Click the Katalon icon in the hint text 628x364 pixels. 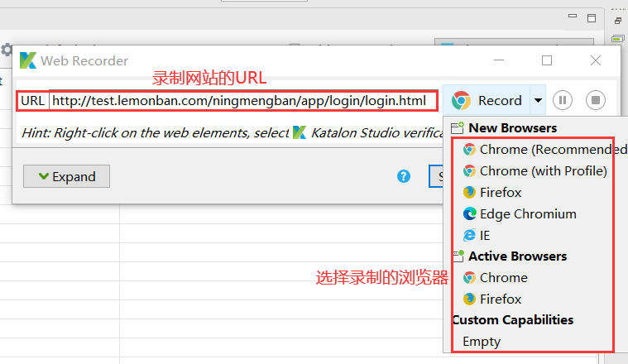[x=300, y=132]
